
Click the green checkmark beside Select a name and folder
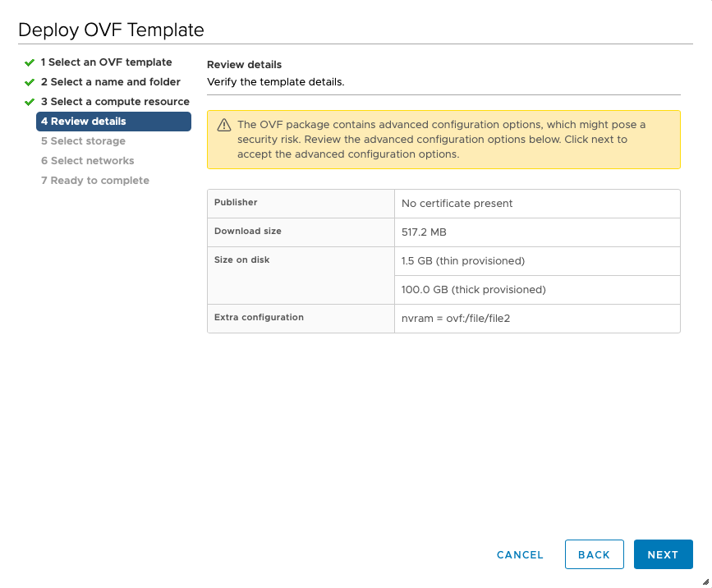point(30,82)
